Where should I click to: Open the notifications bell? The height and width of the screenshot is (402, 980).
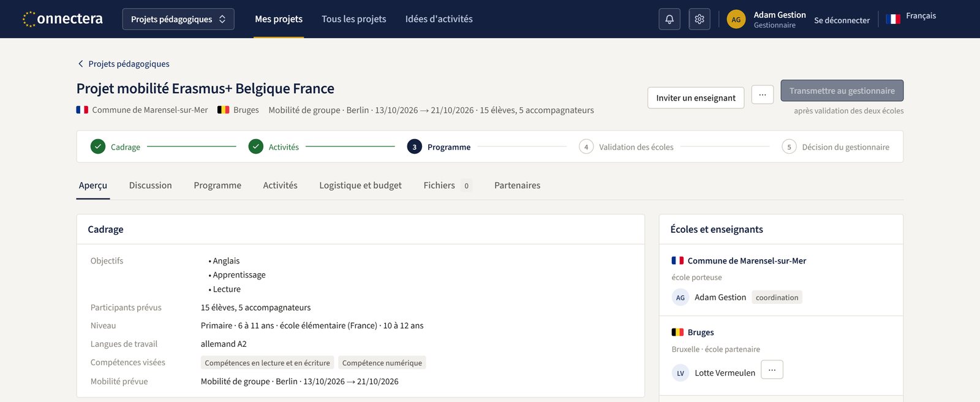(669, 19)
